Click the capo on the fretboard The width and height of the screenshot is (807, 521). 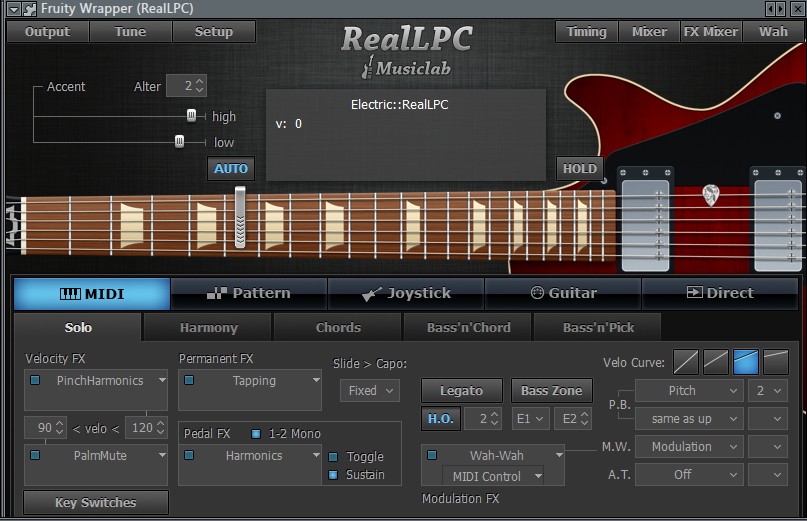click(x=240, y=217)
